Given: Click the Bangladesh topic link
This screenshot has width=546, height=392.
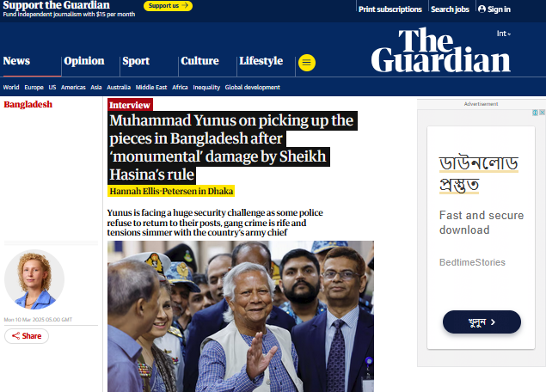Looking at the screenshot, I should point(28,104).
